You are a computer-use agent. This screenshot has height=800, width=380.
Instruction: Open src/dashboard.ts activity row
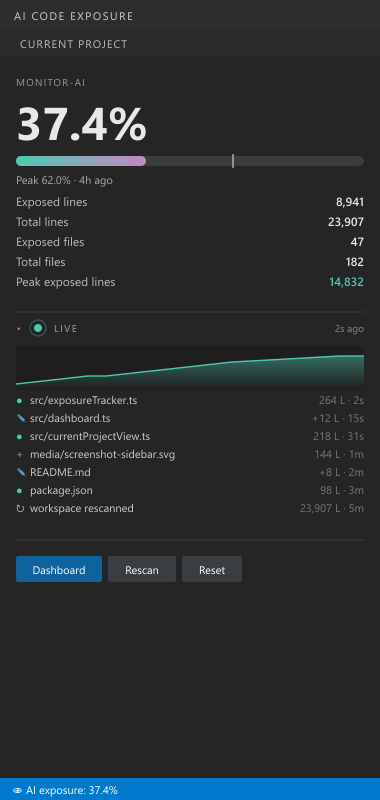190,418
